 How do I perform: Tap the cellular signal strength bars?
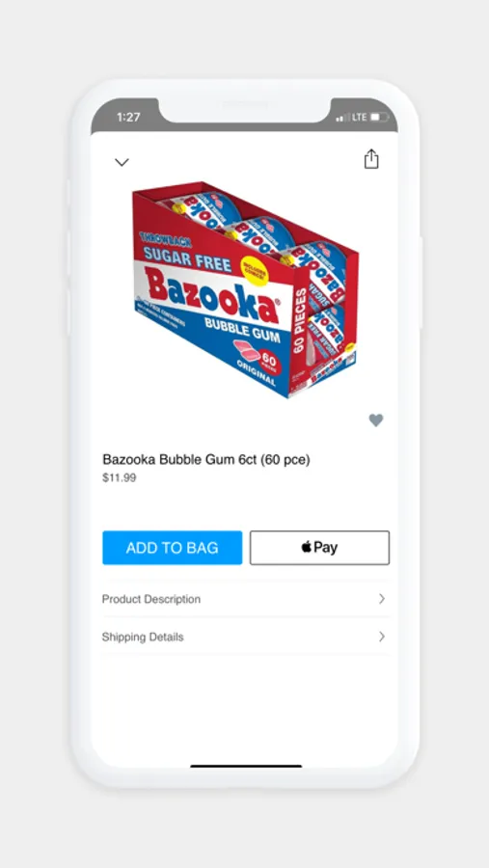pyautogui.click(x=342, y=118)
